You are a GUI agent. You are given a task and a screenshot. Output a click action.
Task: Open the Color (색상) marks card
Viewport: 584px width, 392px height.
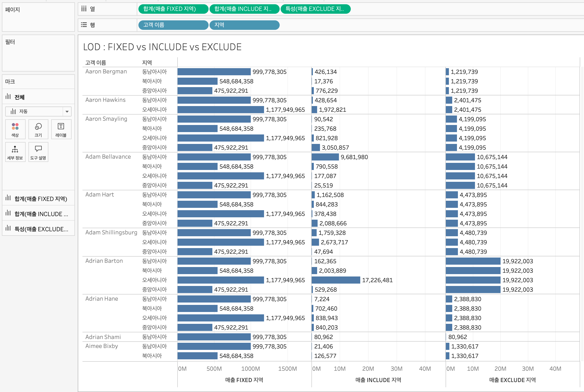[x=15, y=129]
